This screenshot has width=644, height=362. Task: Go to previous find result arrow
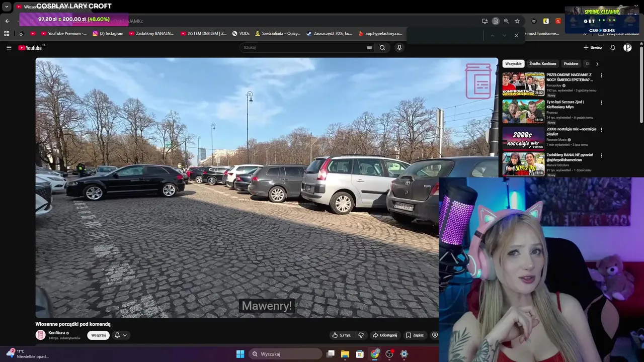(492, 35)
